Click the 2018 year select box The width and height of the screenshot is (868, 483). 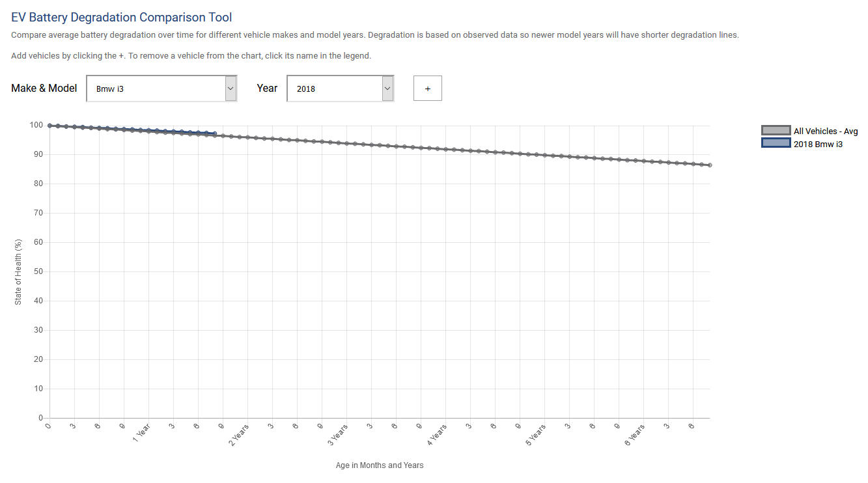[334, 89]
